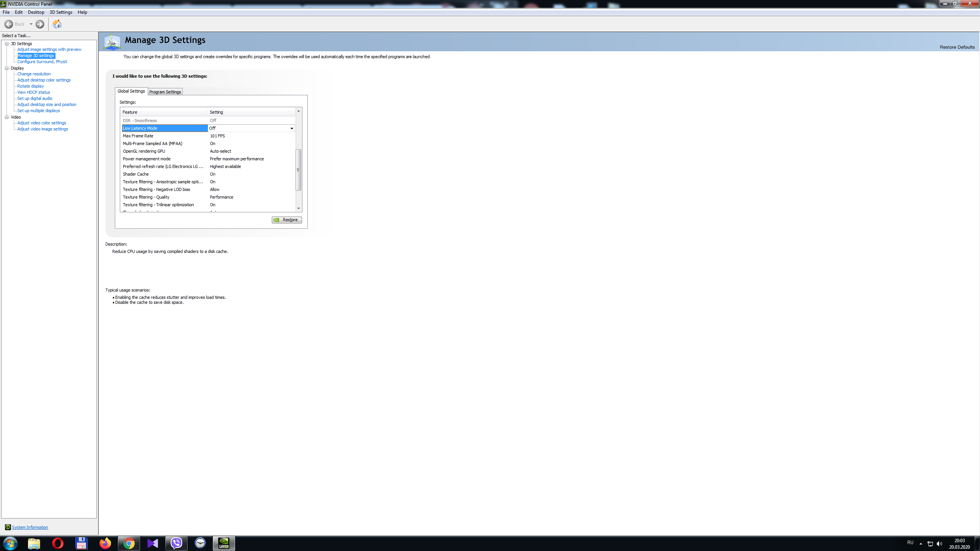
Task: Click the Manage 3D Settings header icon
Action: (x=112, y=42)
